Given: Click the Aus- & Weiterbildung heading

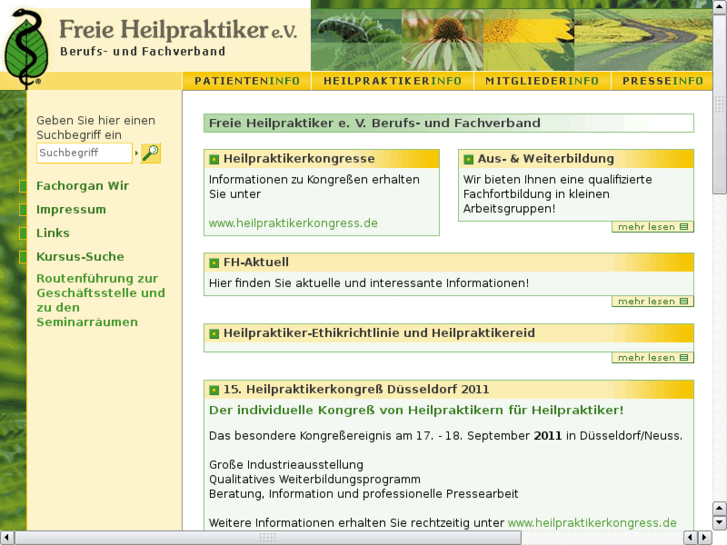Looking at the screenshot, I should click(546, 159).
